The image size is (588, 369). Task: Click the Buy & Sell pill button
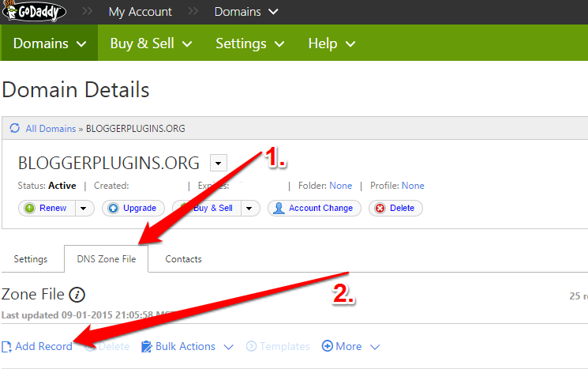[207, 208]
